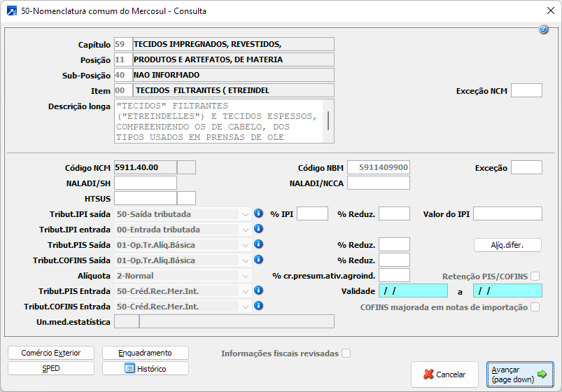Click TECIDOS IMPREGNADOS, REVESTIDOS, text

[x=208, y=44]
